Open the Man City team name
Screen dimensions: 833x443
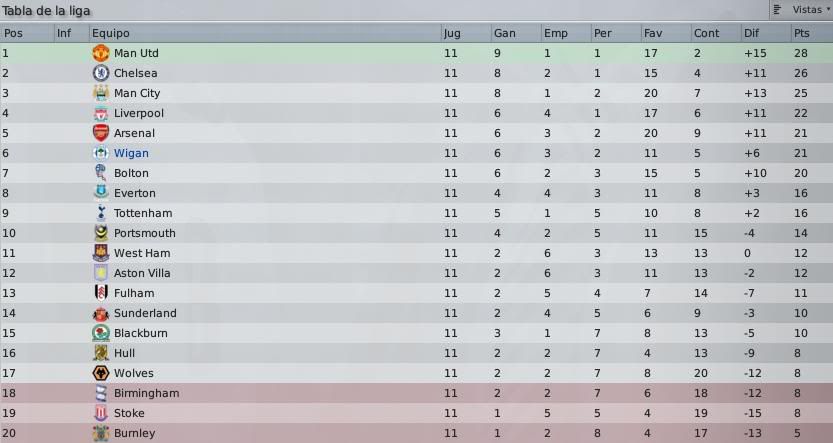point(137,93)
